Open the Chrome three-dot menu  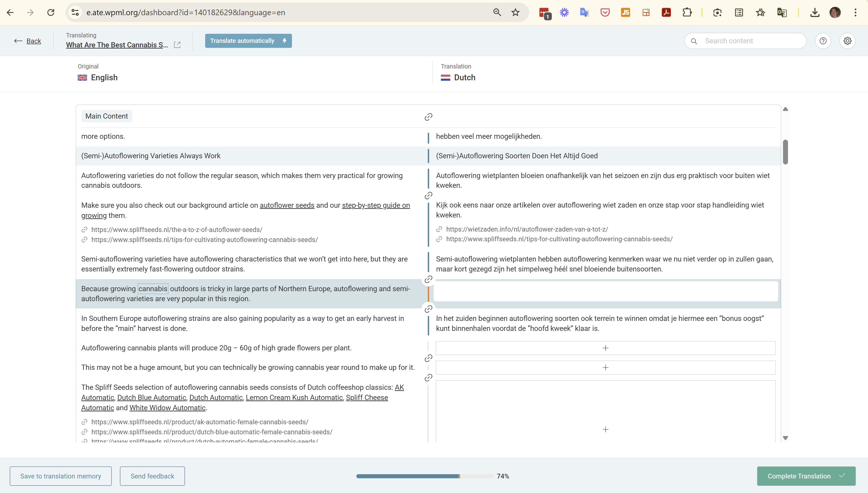(x=856, y=12)
